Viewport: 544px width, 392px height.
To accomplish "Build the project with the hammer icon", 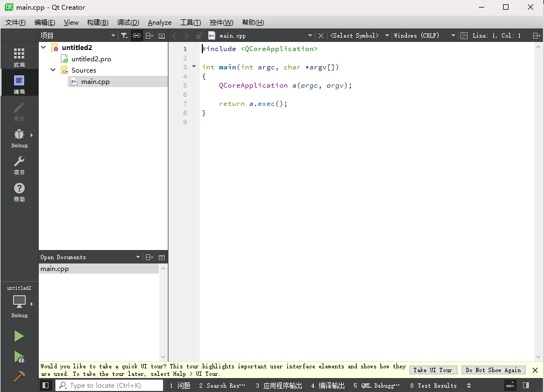I will 19,376.
